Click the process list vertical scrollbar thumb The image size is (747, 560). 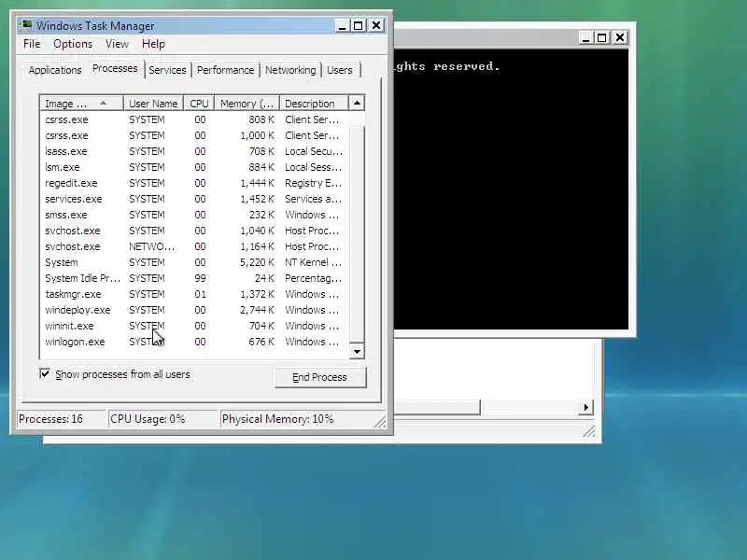coord(357,233)
